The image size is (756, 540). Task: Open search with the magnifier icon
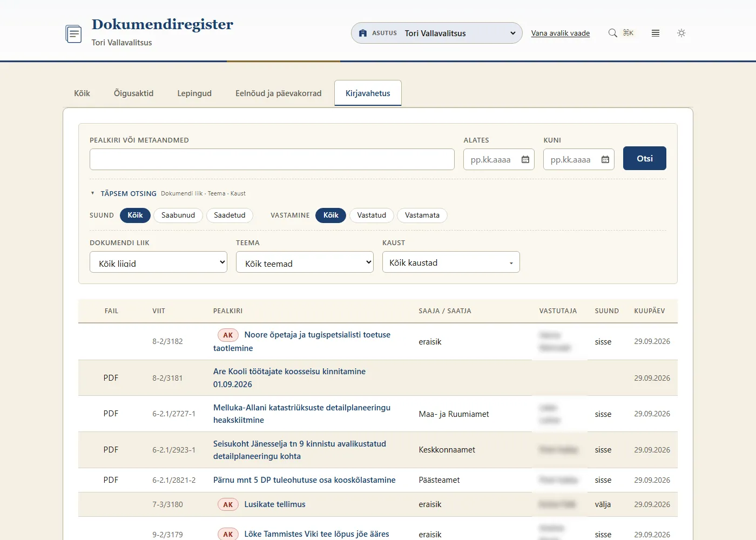[612, 33]
